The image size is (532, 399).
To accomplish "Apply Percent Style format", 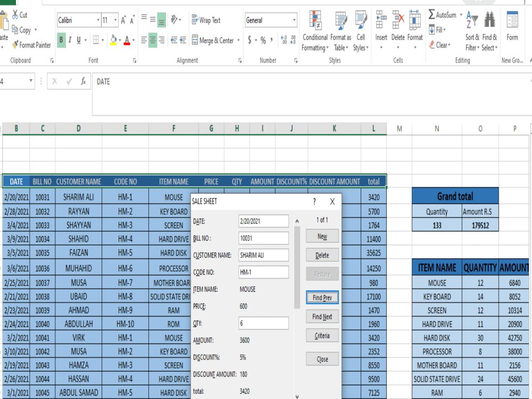I will pyautogui.click(x=263, y=40).
